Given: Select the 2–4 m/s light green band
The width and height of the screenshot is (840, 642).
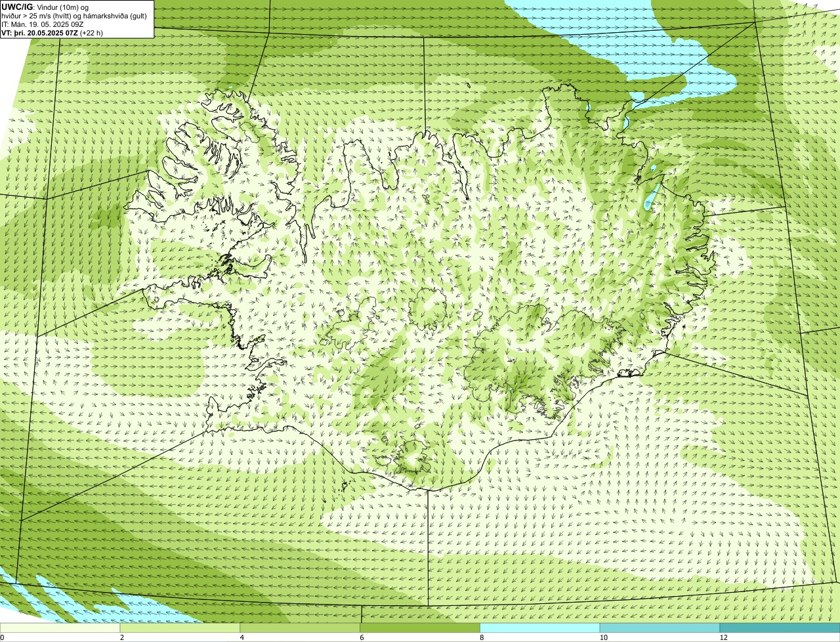Looking at the screenshot, I should pyautogui.click(x=180, y=628).
